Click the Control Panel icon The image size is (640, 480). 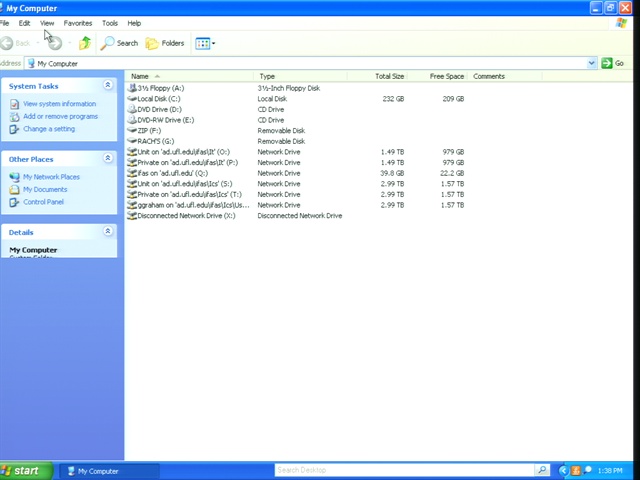pos(14,202)
